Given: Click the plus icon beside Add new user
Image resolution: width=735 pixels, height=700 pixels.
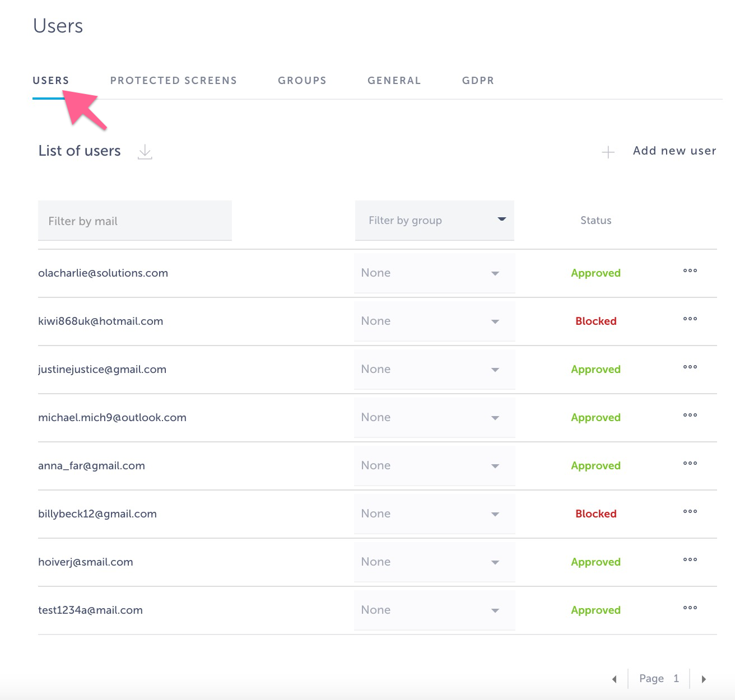Looking at the screenshot, I should (x=608, y=152).
